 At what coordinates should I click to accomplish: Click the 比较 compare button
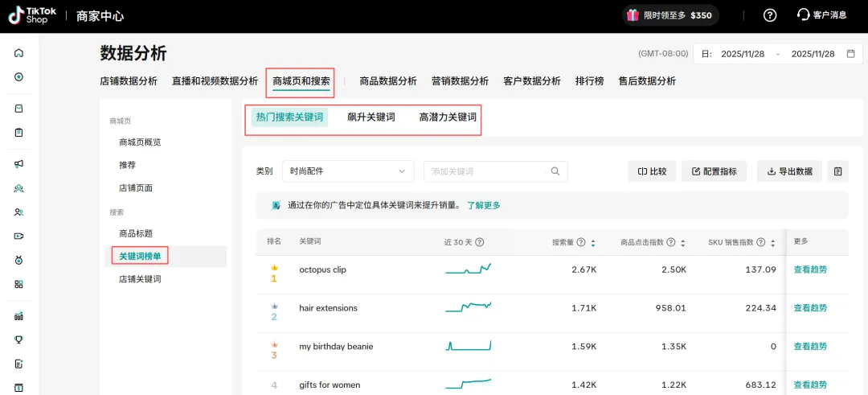[652, 171]
